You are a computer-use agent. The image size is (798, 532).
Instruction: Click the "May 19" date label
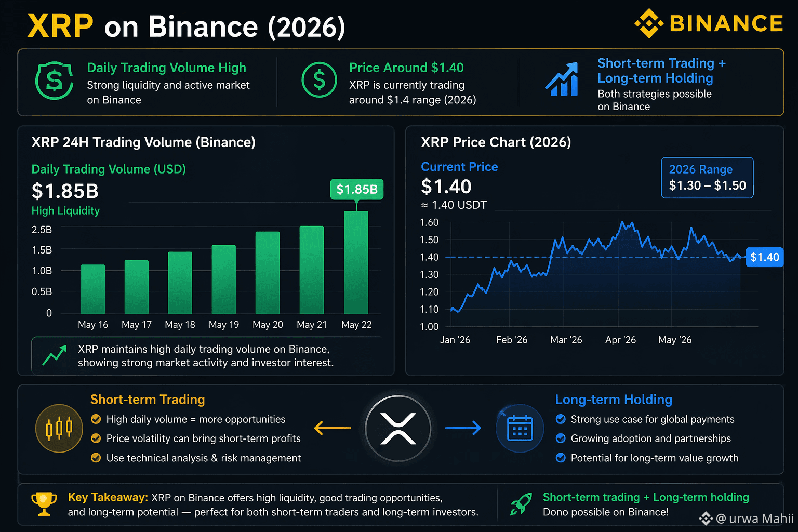point(224,325)
